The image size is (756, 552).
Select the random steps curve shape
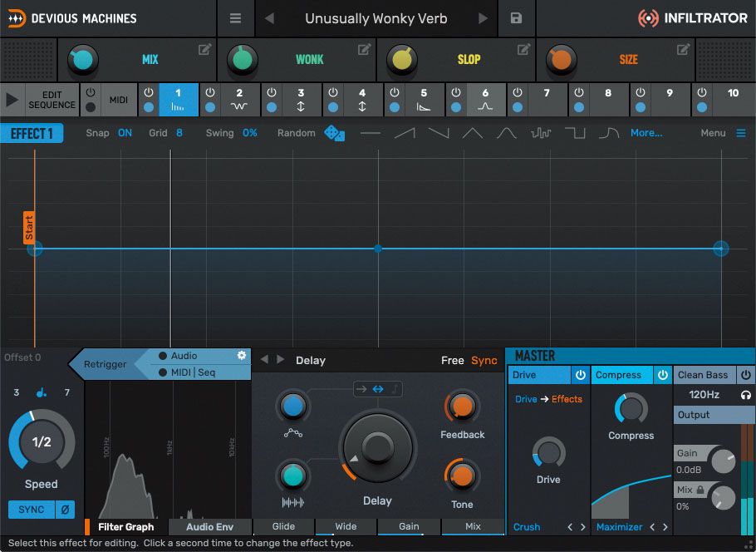[x=541, y=133]
